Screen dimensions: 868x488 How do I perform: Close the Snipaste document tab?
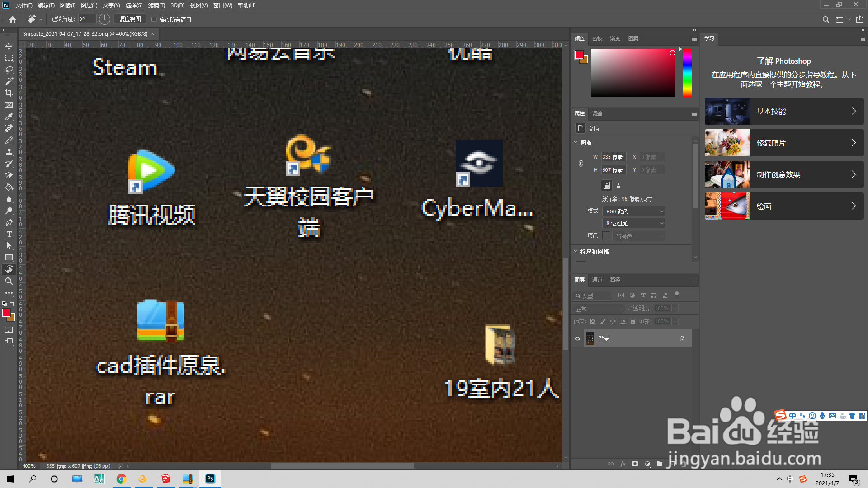tap(153, 34)
